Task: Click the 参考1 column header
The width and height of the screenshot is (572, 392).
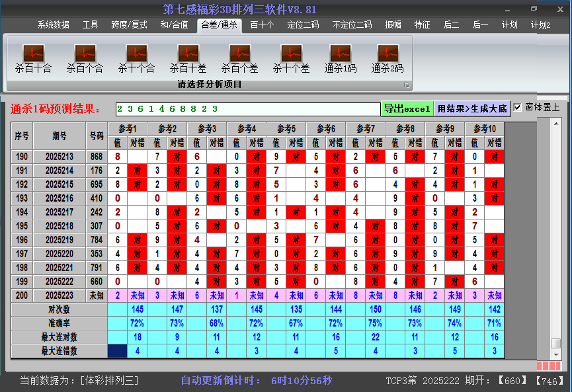Action: point(128,129)
